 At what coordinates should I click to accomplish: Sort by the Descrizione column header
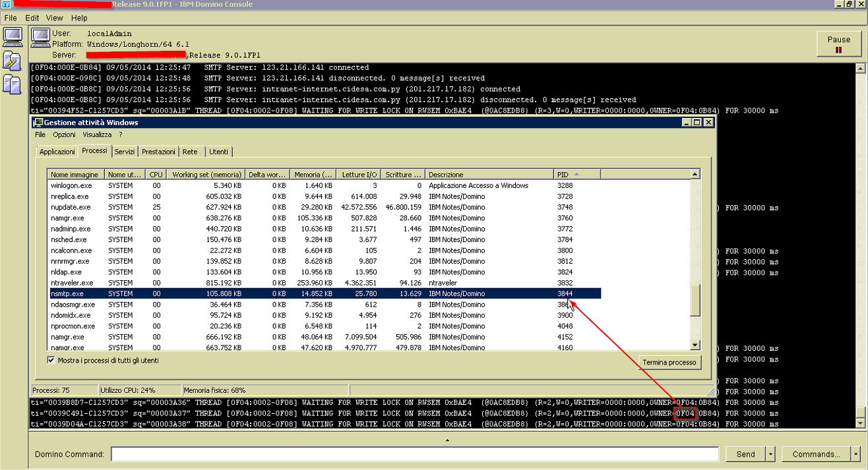point(489,175)
